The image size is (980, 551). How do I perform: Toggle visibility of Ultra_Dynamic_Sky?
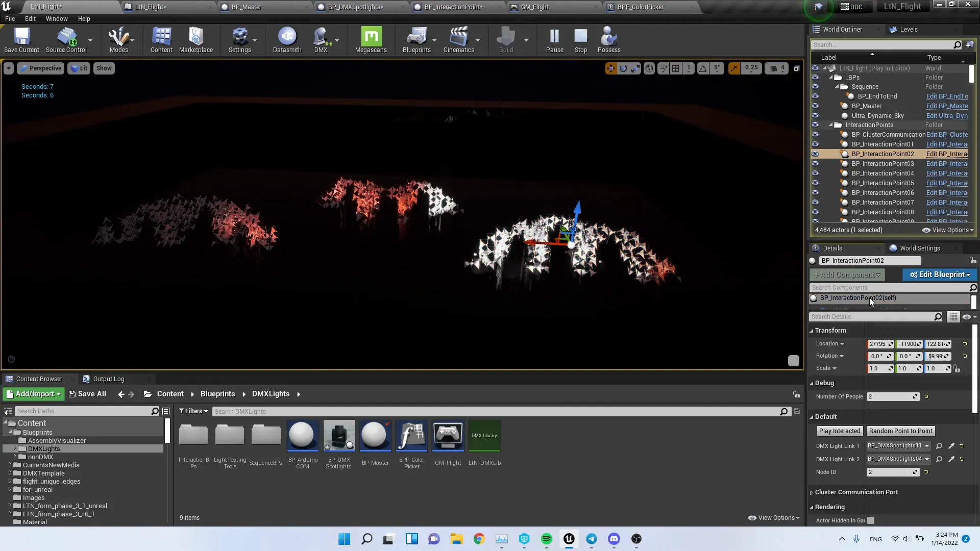point(815,116)
